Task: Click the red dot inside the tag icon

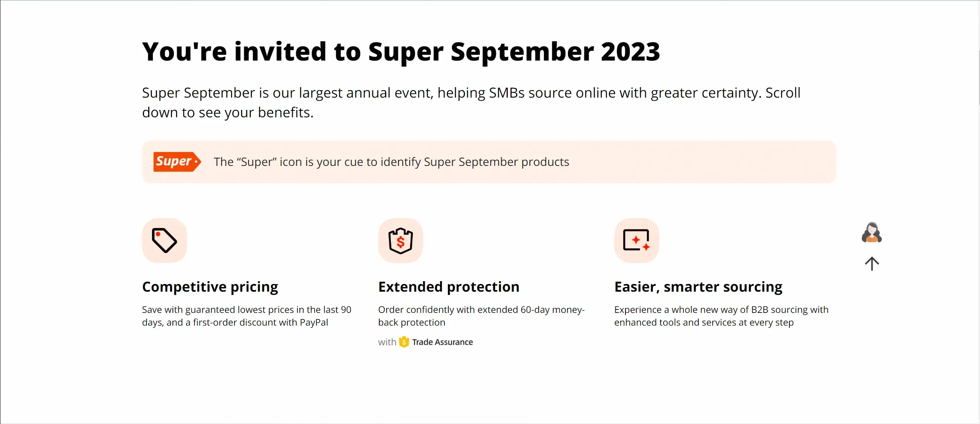Action: click(x=158, y=235)
